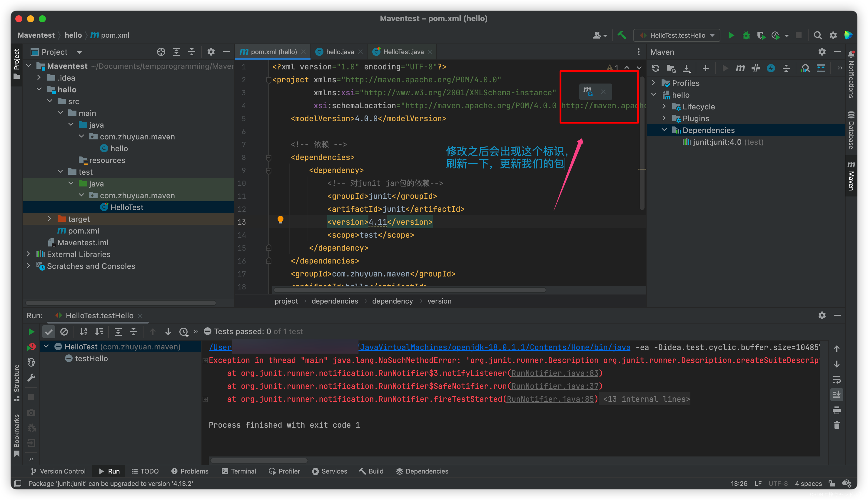Run HelloTest.testHello with the green play icon
The height and width of the screenshot is (500, 868).
coord(731,35)
